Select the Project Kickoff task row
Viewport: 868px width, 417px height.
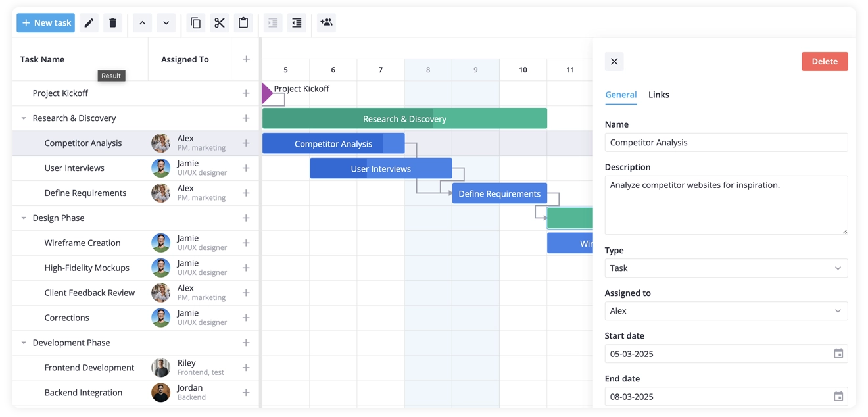coord(135,93)
